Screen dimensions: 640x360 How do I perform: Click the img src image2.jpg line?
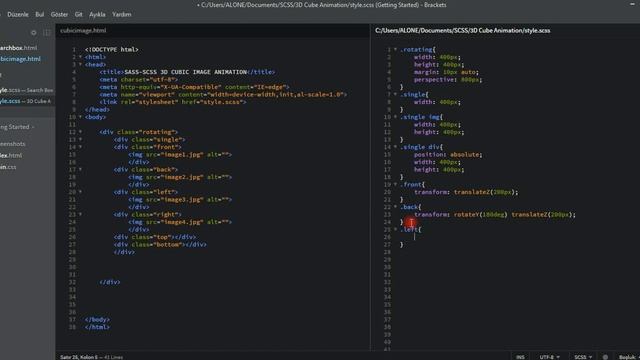[x=180, y=177]
